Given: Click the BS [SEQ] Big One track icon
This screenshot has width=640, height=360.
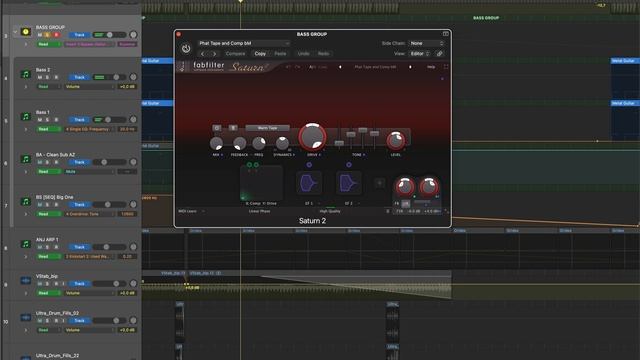Looking at the screenshot, I should click(x=26, y=202).
